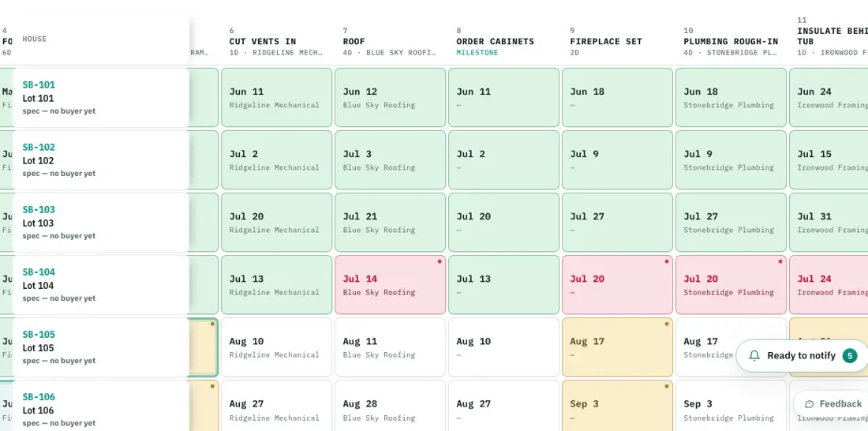
Task: Select SB-106 Cut Vents In cell Aug 27
Action: tap(277, 406)
